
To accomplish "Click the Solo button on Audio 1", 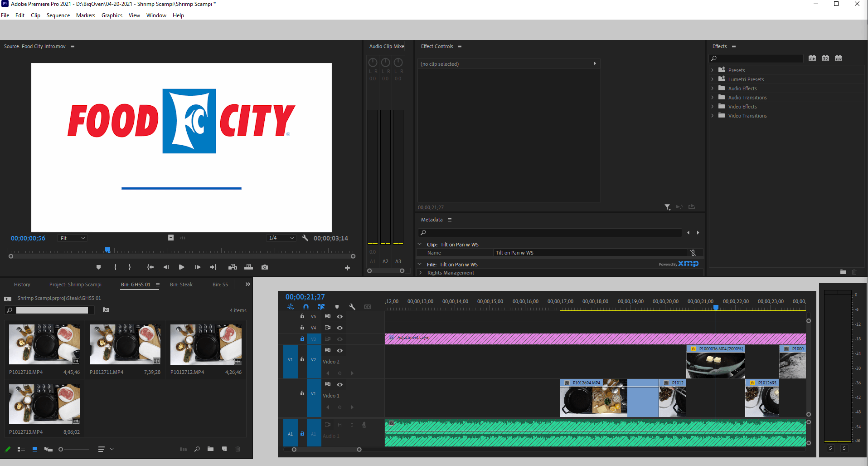I will (351, 424).
